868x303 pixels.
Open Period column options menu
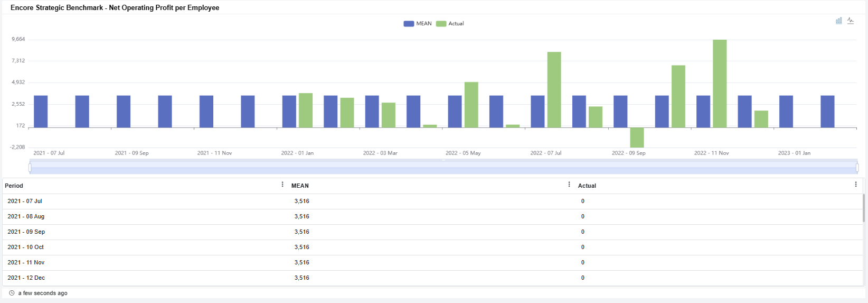(x=282, y=185)
